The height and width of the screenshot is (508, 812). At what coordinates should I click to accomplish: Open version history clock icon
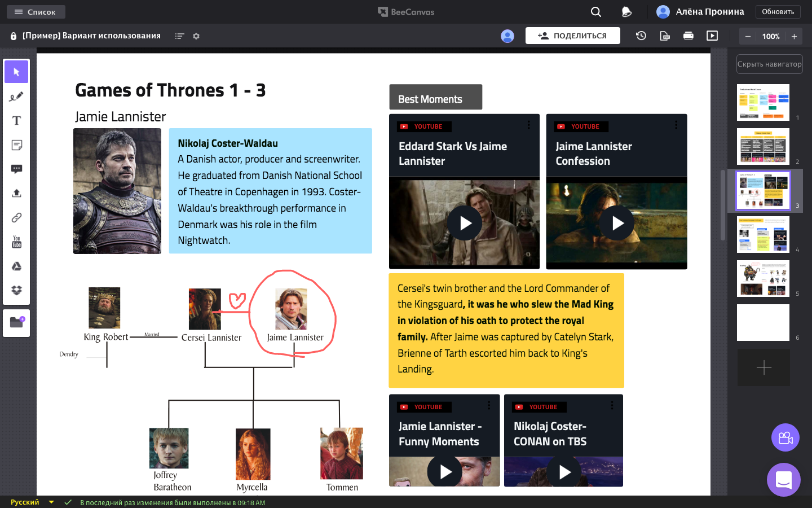pyautogui.click(x=641, y=36)
